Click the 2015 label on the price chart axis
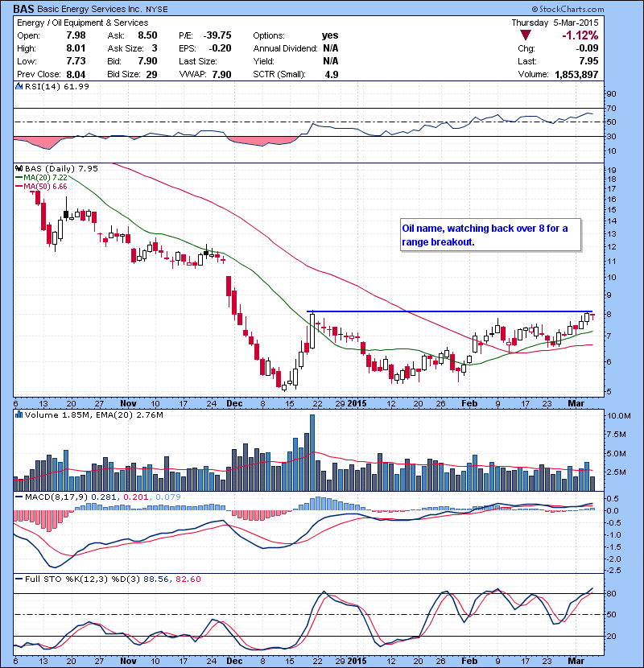The height and width of the screenshot is (668, 644). click(x=357, y=403)
